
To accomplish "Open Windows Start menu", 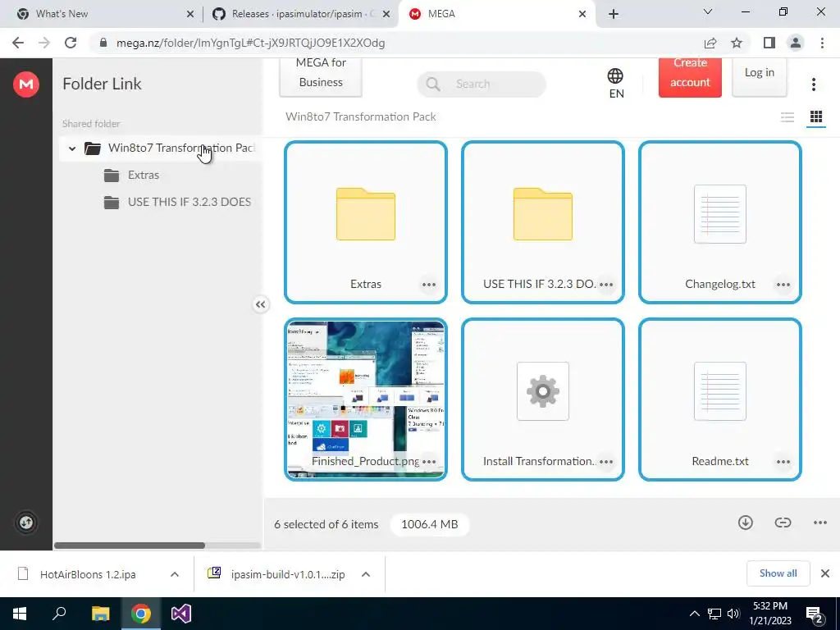I will coord(20,614).
